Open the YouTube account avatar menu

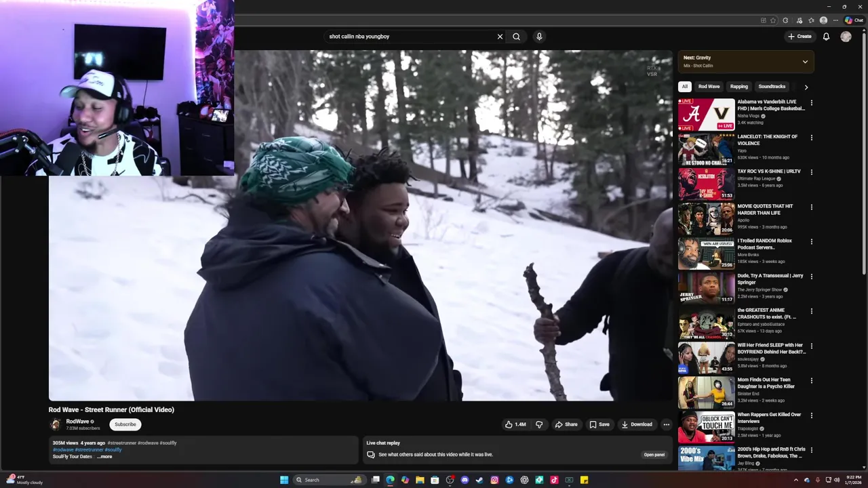(x=846, y=37)
